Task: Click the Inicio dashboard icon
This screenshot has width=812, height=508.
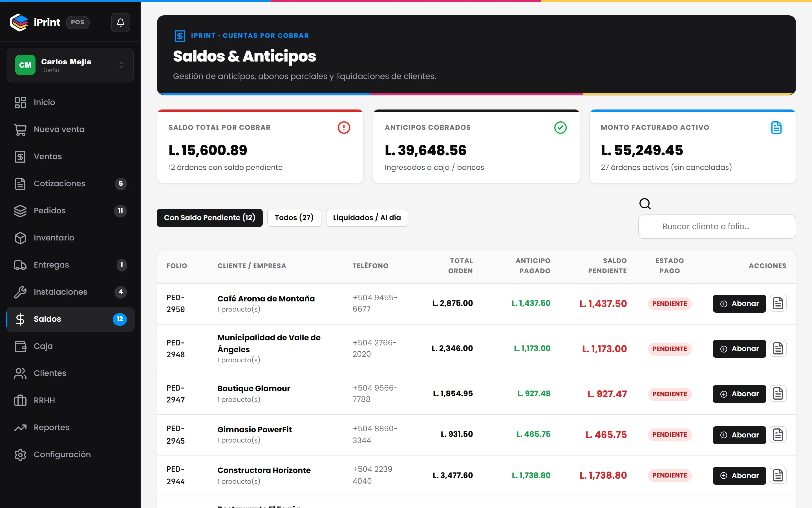Action: point(20,102)
